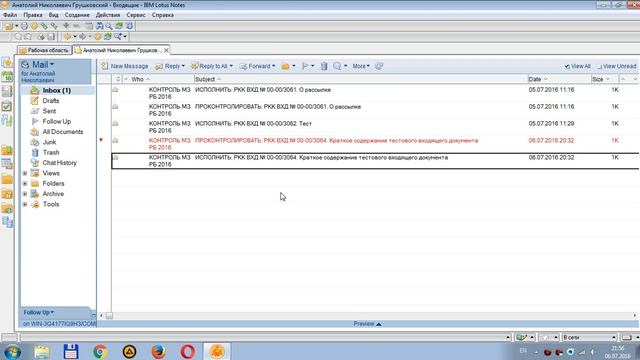
Task: Click the binoculars find icon
Action: (x=100, y=26)
